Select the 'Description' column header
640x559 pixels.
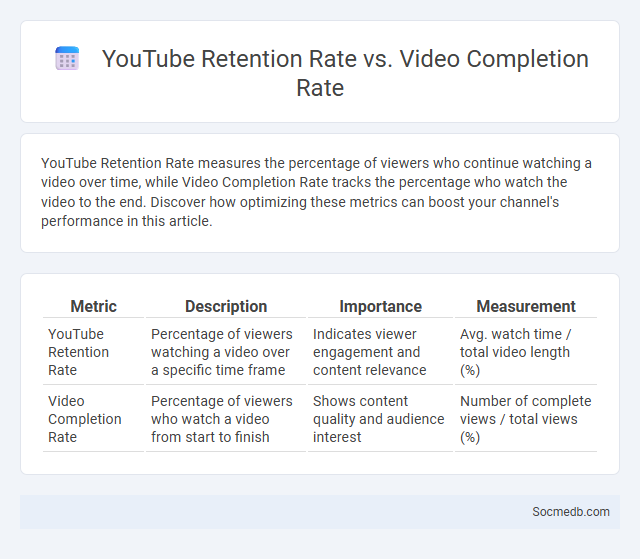[226, 306]
